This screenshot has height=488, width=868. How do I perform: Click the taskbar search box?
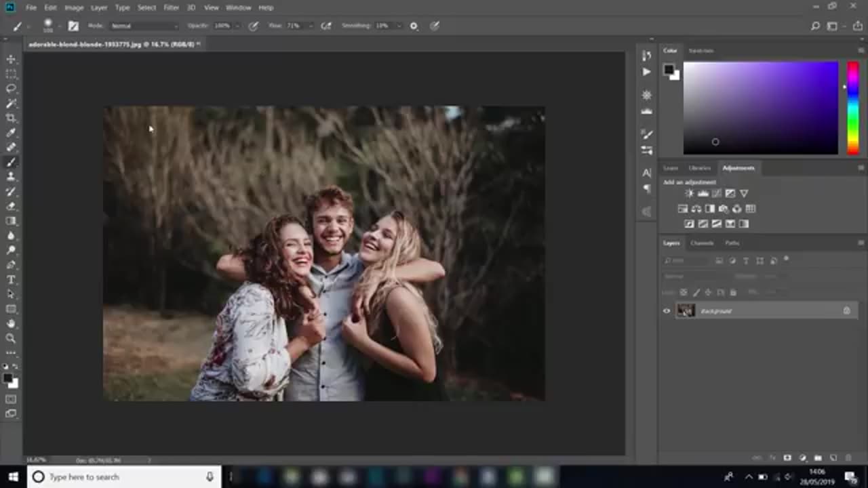[124, 476]
